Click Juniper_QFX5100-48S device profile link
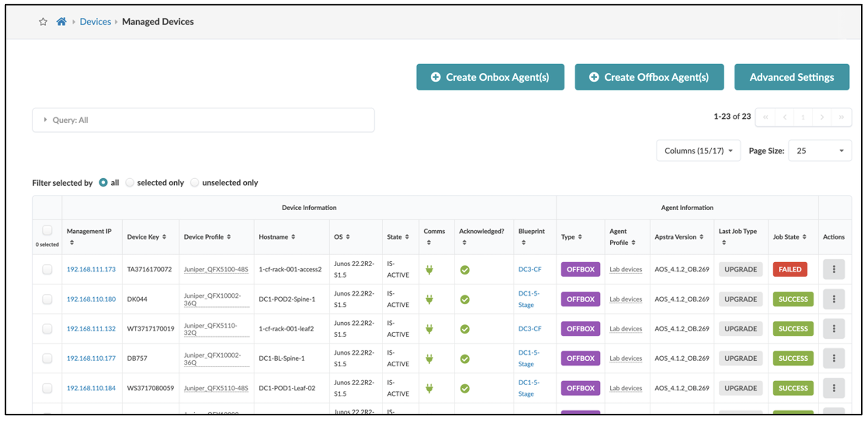The image size is (868, 422). [x=216, y=269]
